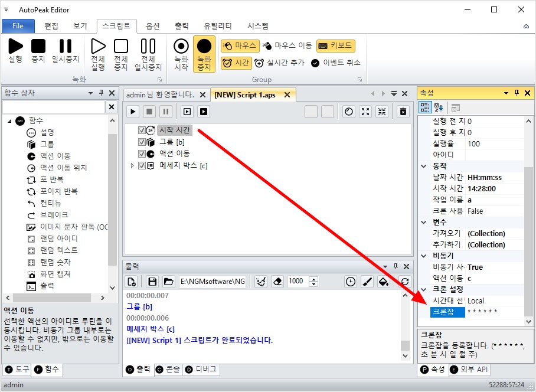
Task: Toggle the 시간 recording option
Action: click(x=236, y=63)
